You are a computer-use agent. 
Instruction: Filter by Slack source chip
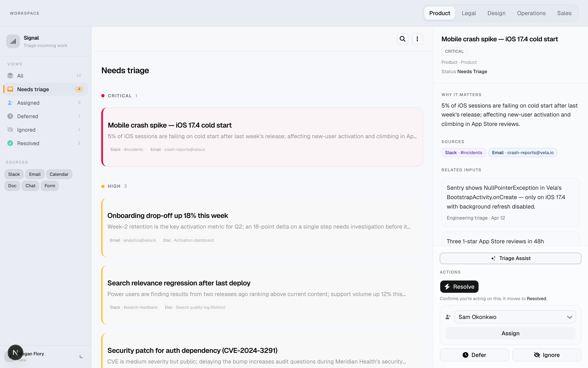coord(14,174)
